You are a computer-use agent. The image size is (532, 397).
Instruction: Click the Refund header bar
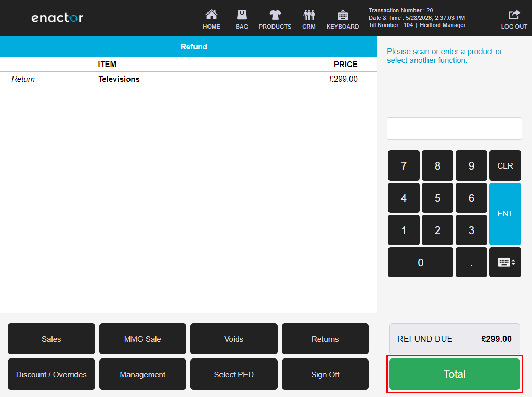tap(188, 46)
